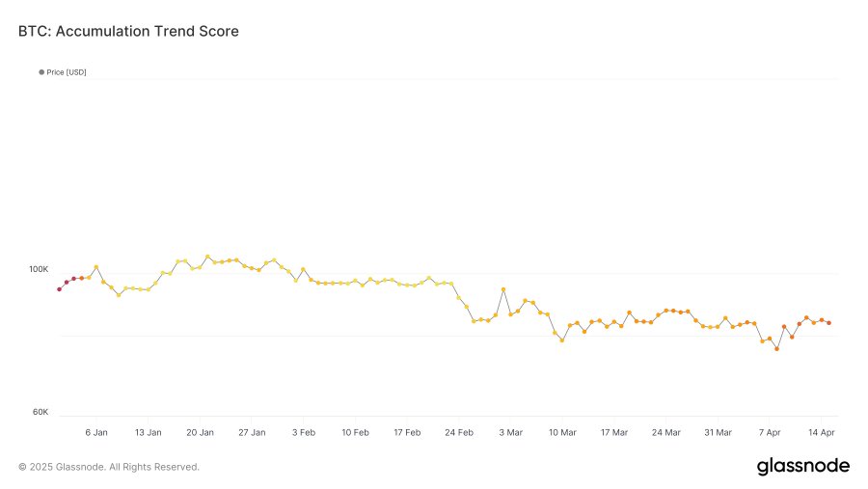Select the 100K y-axis label

[39, 269]
